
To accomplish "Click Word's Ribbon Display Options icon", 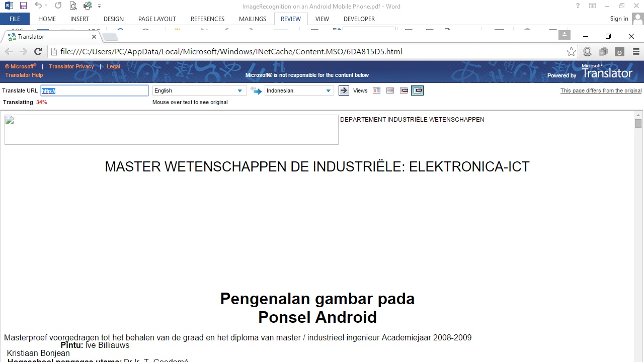I will [592, 6].
